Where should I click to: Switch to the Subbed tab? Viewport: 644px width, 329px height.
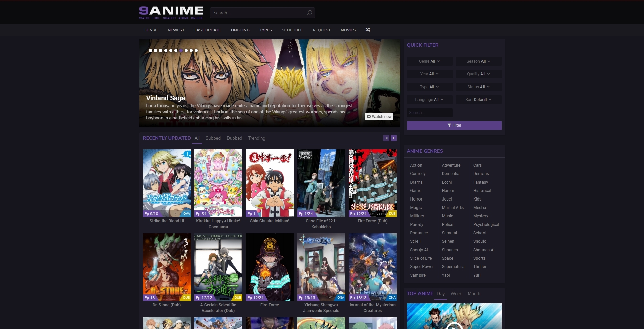click(x=213, y=138)
